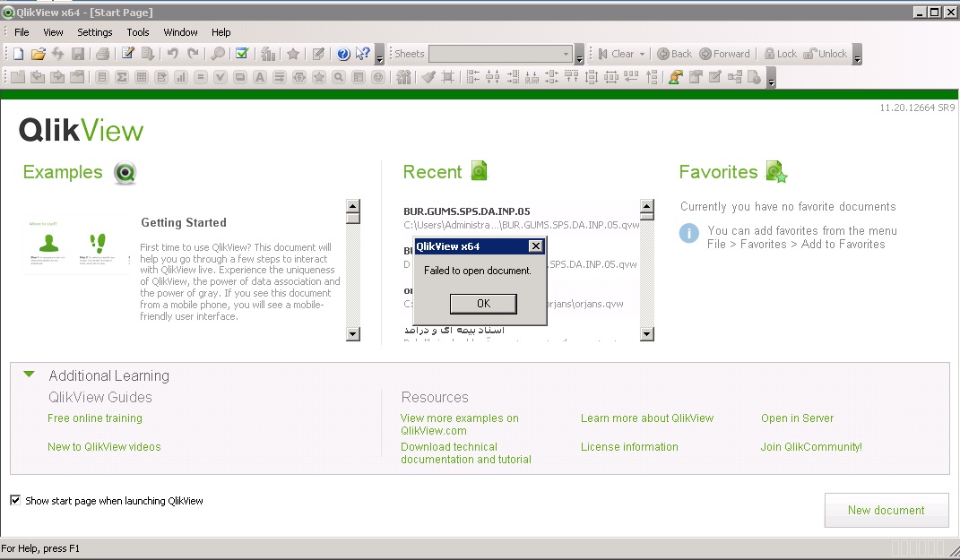Click the License information link
This screenshot has width=960, height=560.
[x=629, y=447]
